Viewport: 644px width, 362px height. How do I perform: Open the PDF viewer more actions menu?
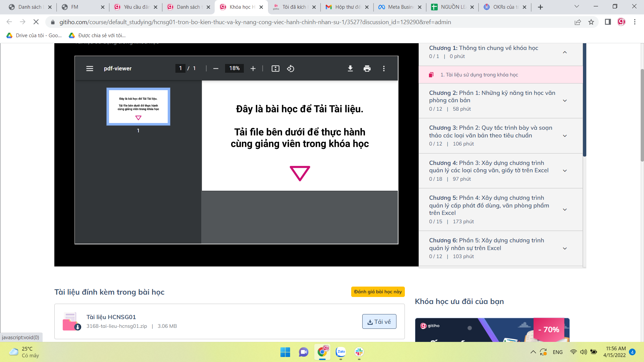point(384,68)
